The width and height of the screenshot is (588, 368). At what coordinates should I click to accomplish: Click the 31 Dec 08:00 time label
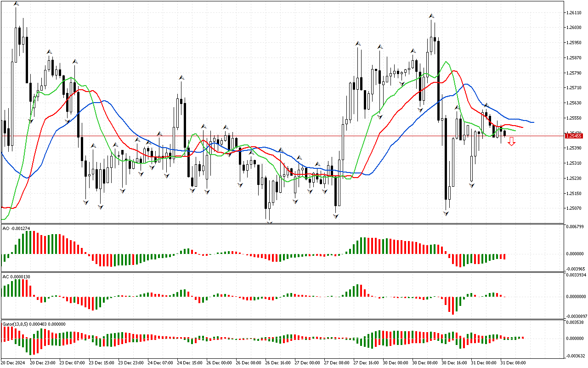[x=513, y=363]
